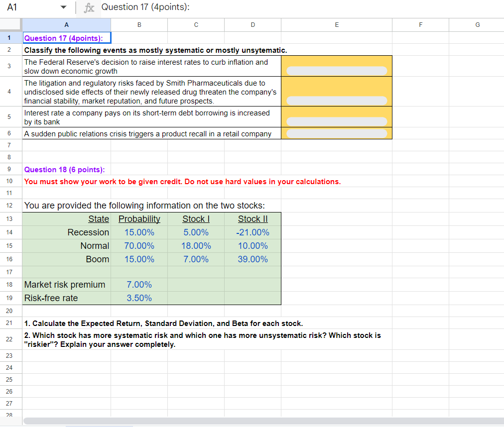Screen dimensions: 504x427
Task: Click the formula bar text field
Action: (x=299, y=7)
